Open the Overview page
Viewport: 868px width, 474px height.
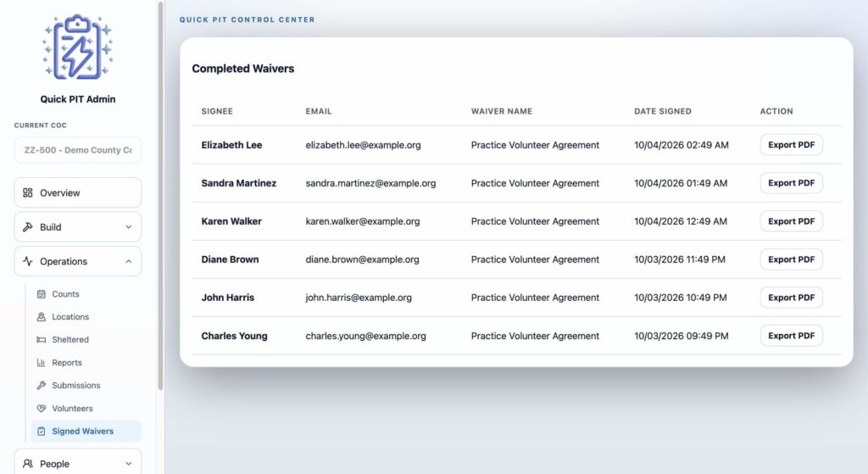[77, 192]
